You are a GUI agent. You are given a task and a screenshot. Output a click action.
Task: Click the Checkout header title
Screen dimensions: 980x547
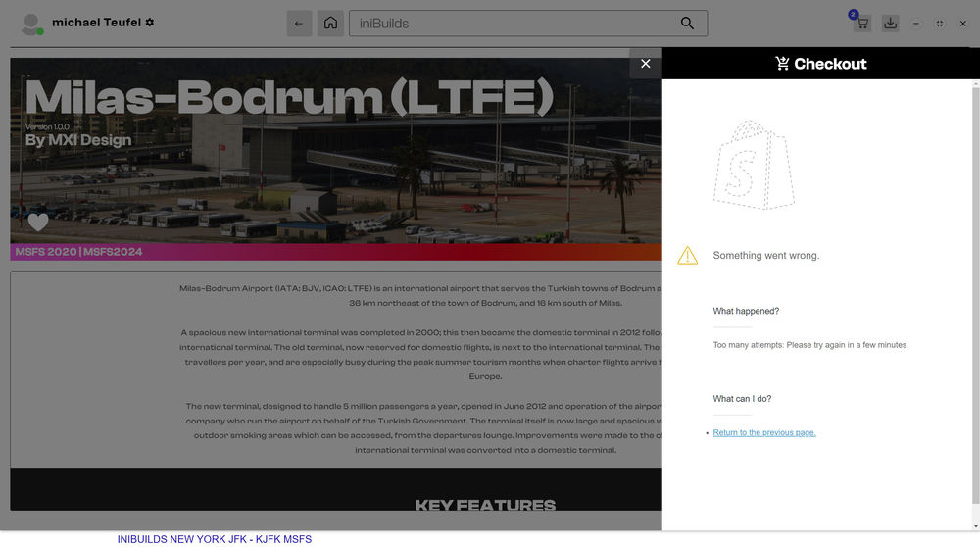[820, 63]
